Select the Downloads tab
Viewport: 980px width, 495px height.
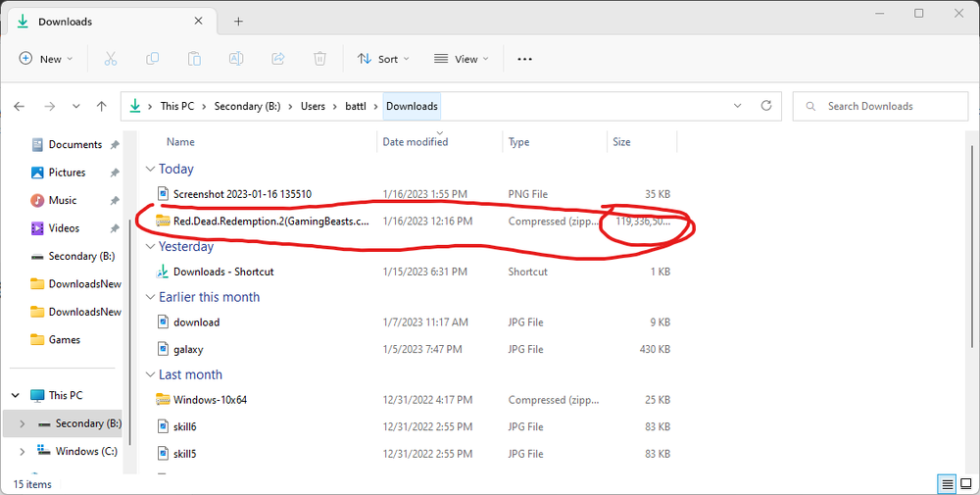click(112, 22)
